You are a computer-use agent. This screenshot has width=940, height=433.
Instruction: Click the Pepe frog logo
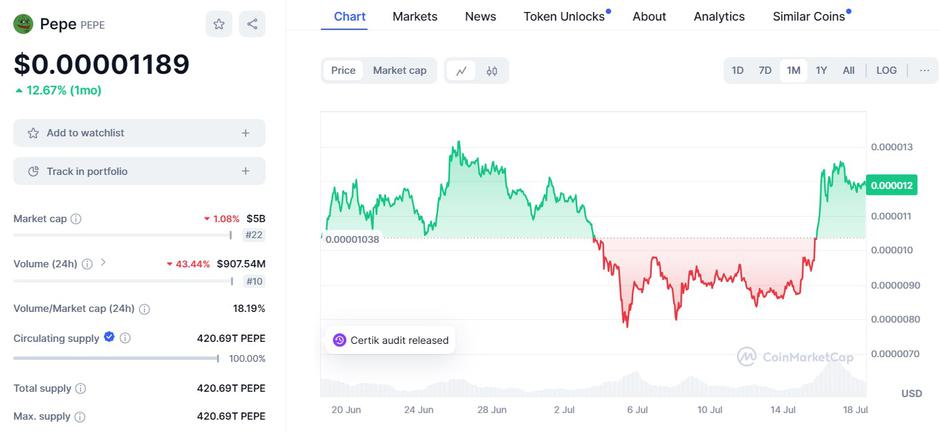(23, 24)
